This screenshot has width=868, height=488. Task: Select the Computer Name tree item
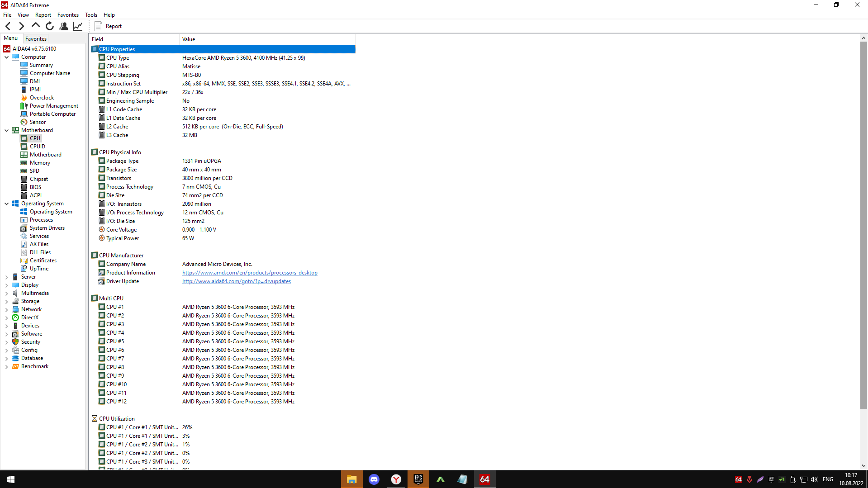pos(50,73)
